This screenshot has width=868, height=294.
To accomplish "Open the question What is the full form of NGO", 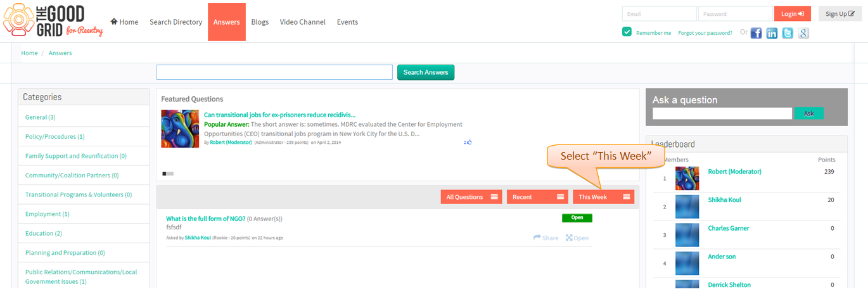I will click(x=206, y=219).
